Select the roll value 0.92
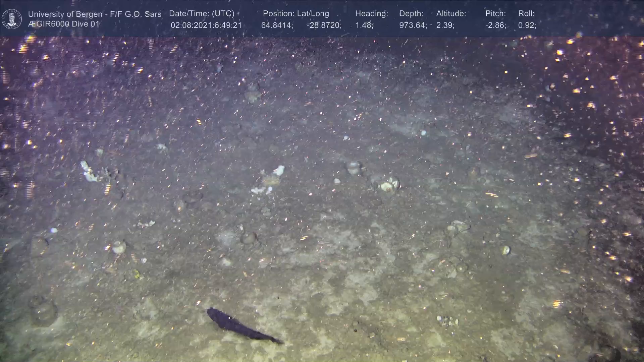The image size is (644, 362). point(527,25)
